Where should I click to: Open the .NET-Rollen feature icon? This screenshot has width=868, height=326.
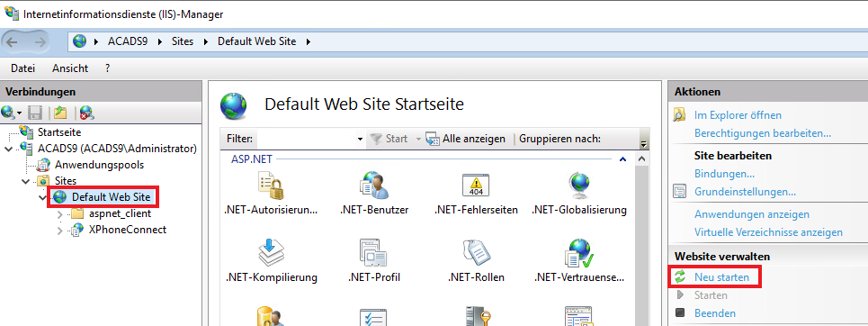pyautogui.click(x=476, y=252)
